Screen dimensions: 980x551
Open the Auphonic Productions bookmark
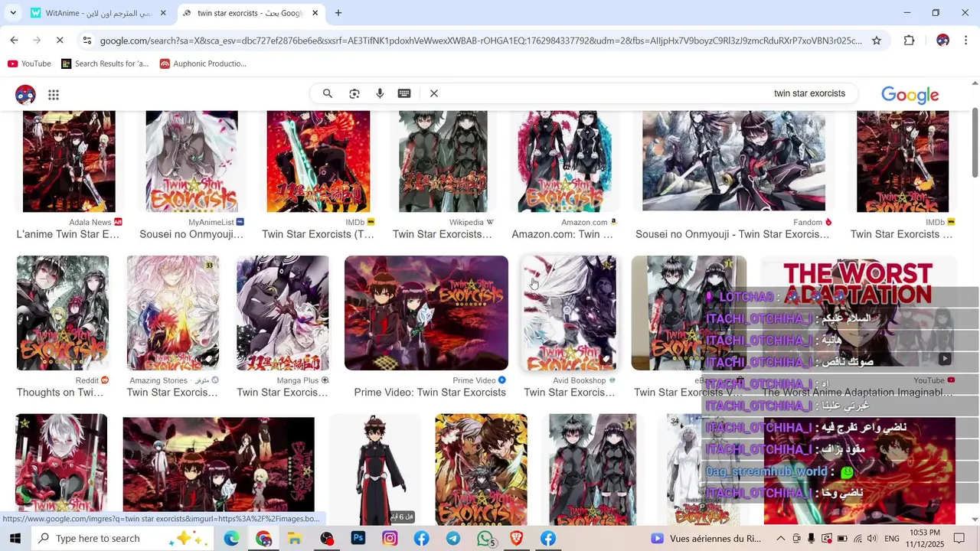[203, 64]
